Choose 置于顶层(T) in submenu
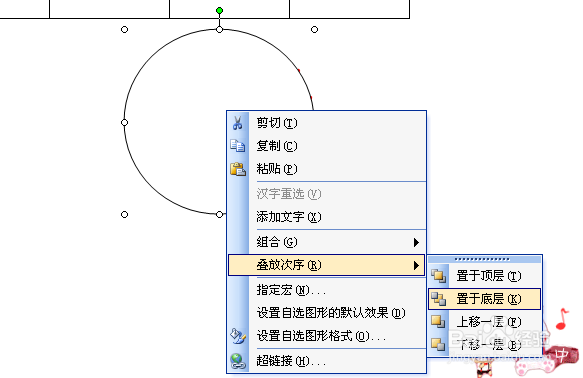This screenshot has height=378, width=583. click(484, 276)
